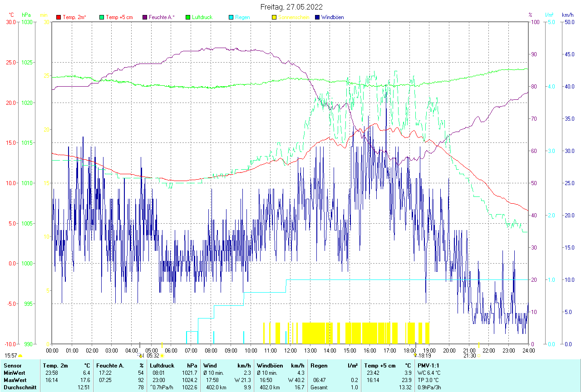
Task: Click the 'Temp. 2m' column header
Action: (x=55, y=365)
